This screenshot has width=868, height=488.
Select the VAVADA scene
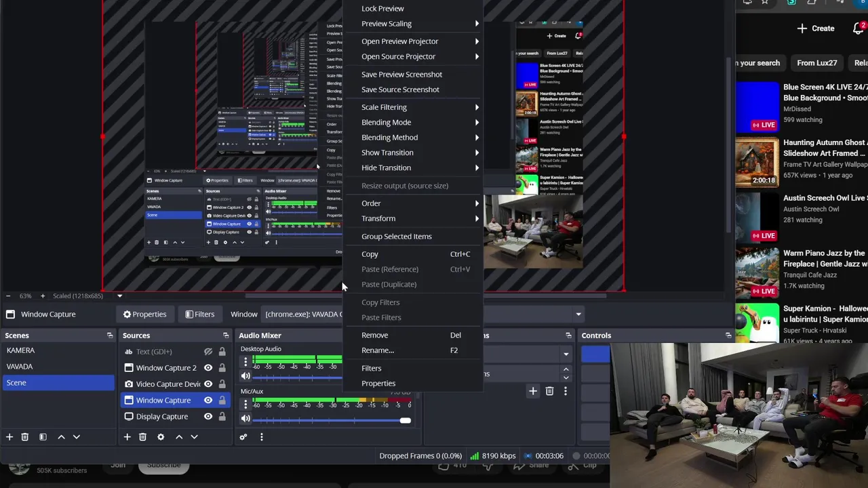(58, 367)
